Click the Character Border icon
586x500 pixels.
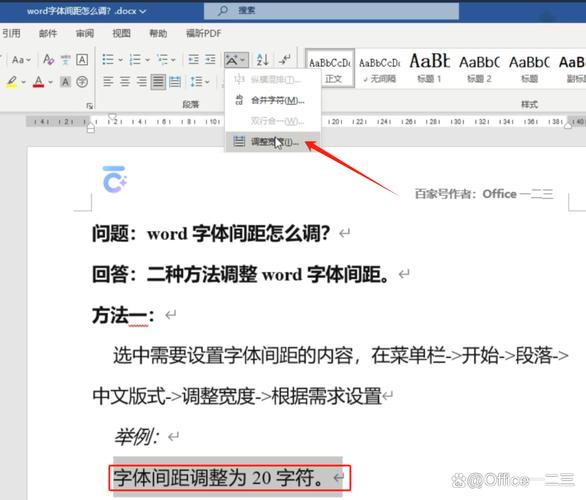pyautogui.click(x=82, y=59)
